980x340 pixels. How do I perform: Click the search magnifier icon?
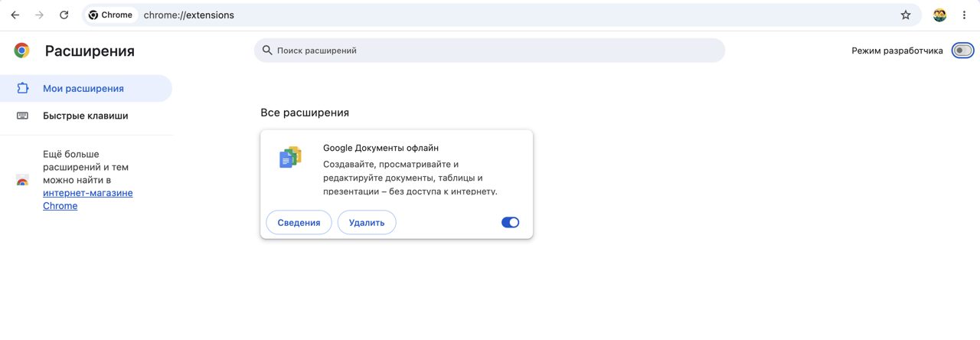267,51
